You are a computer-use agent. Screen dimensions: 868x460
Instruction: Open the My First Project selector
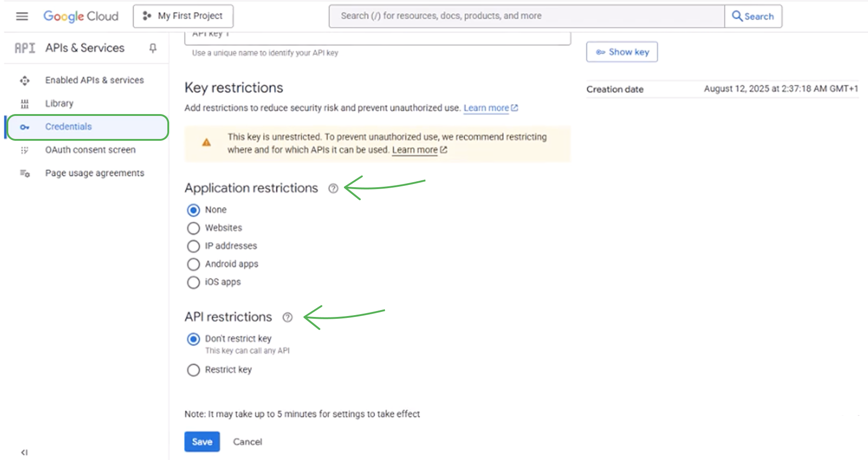click(183, 16)
